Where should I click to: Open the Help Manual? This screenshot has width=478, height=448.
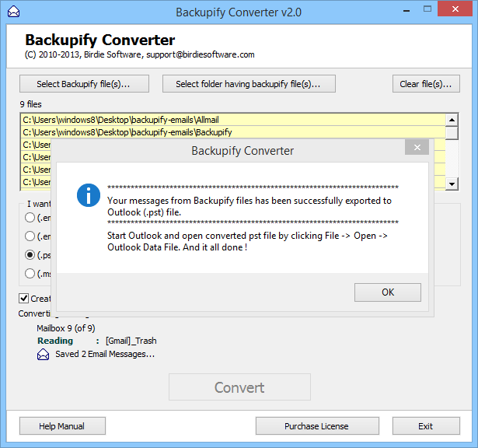coord(62,426)
